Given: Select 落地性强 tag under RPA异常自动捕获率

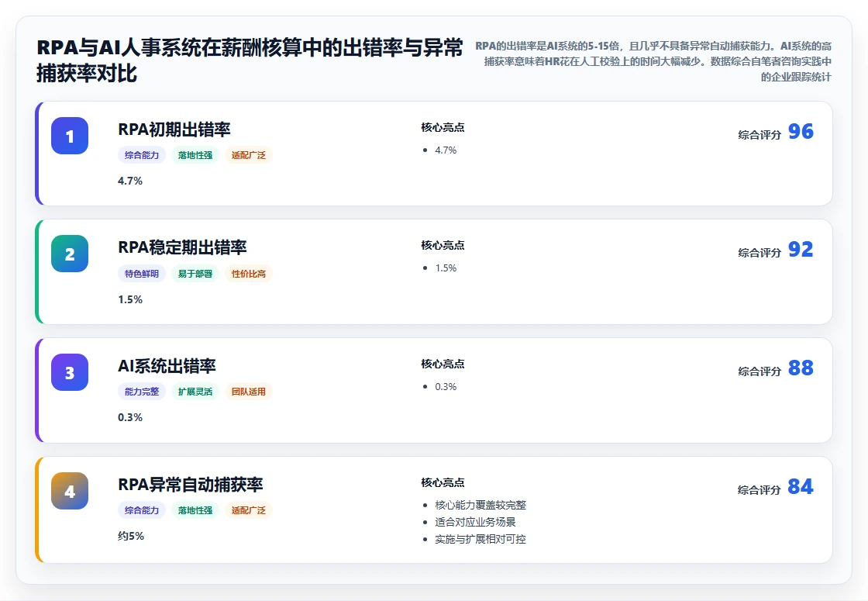Looking at the screenshot, I should point(195,510).
